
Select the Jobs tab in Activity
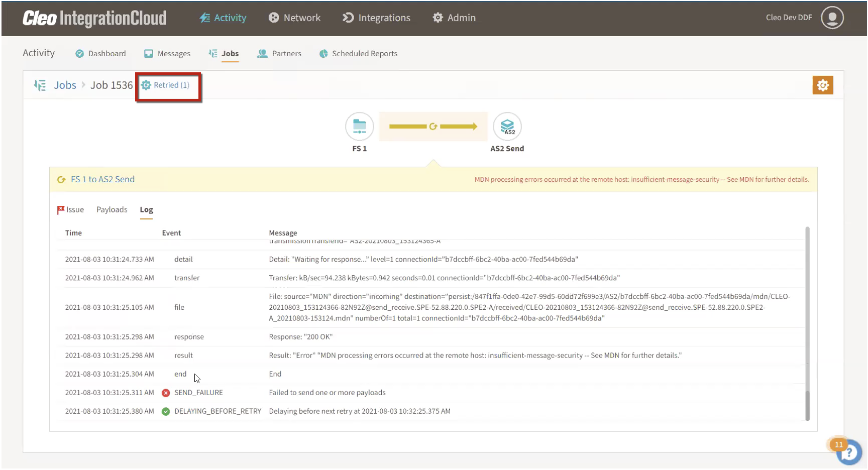pyautogui.click(x=224, y=54)
